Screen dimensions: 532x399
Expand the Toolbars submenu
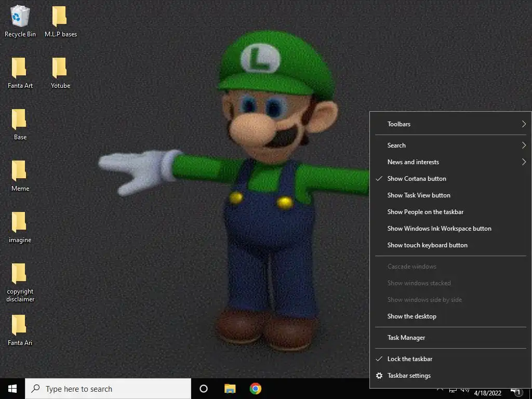(x=450, y=124)
